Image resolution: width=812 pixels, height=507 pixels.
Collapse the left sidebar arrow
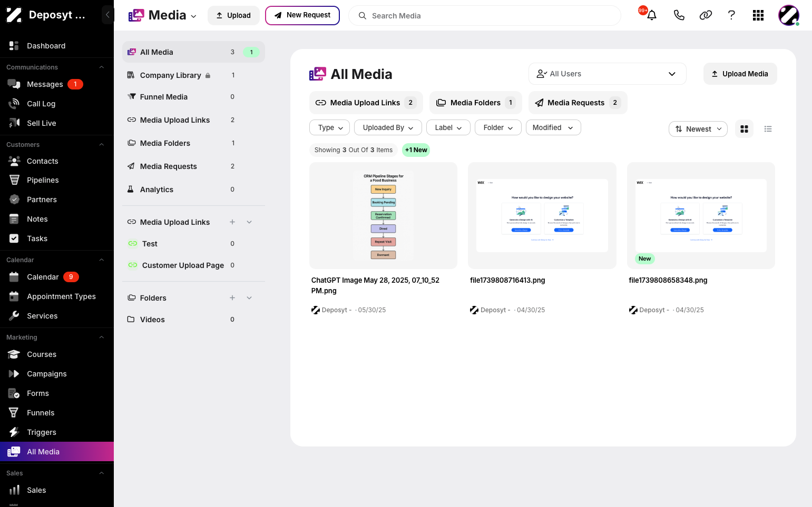107,15
